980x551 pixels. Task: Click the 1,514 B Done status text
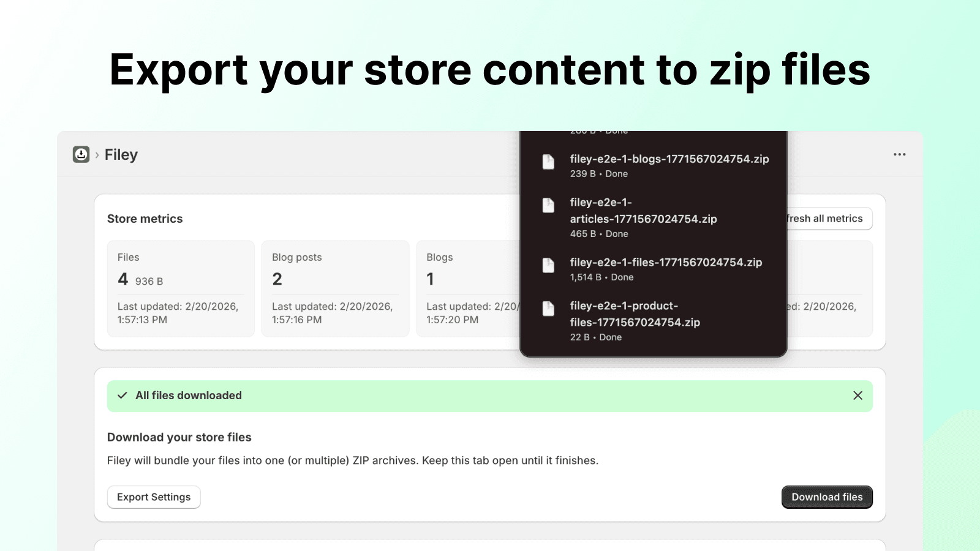601,277
